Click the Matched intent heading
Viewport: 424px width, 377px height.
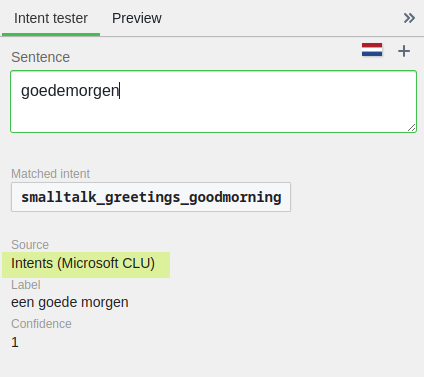pyautogui.click(x=50, y=174)
